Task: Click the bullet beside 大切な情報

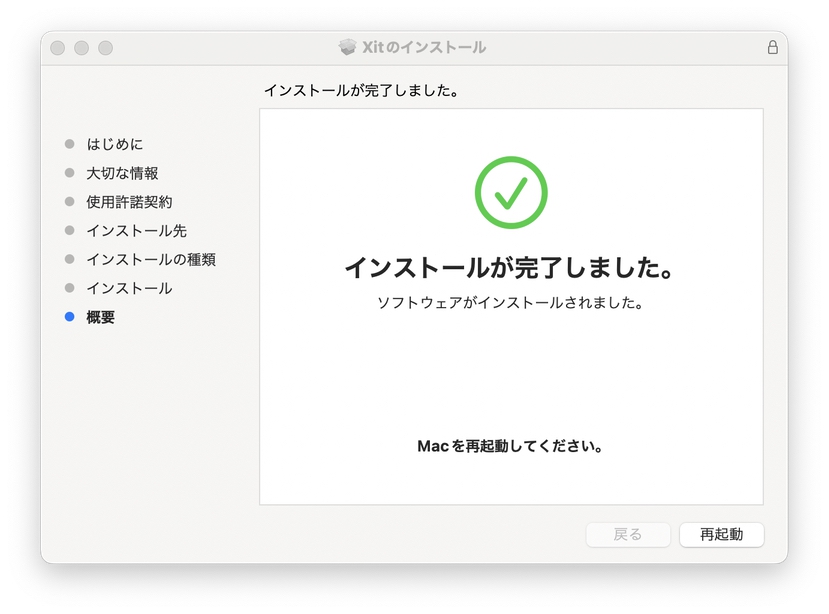Action: coord(69,172)
